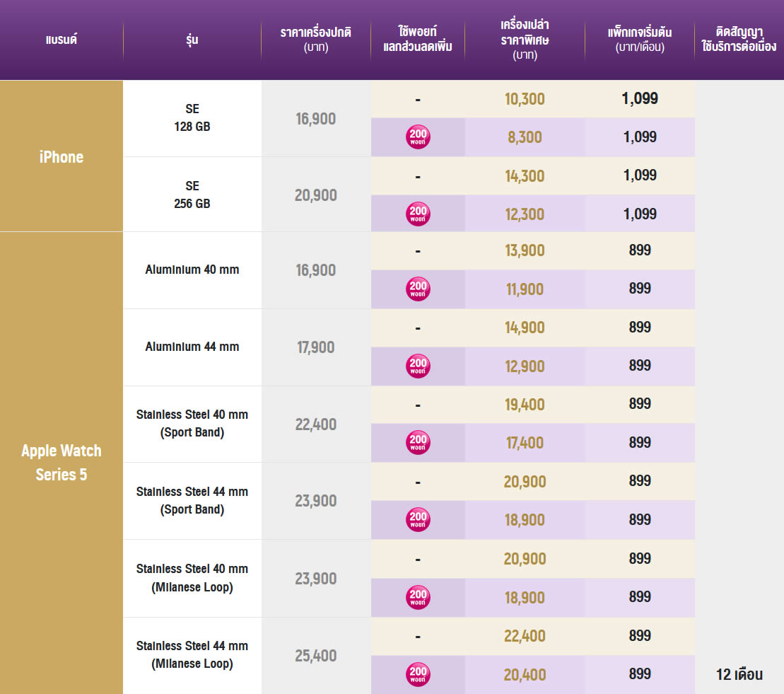Choose Stainless Steel 40 mm (Milanese Loop) model

pyautogui.click(x=192, y=578)
